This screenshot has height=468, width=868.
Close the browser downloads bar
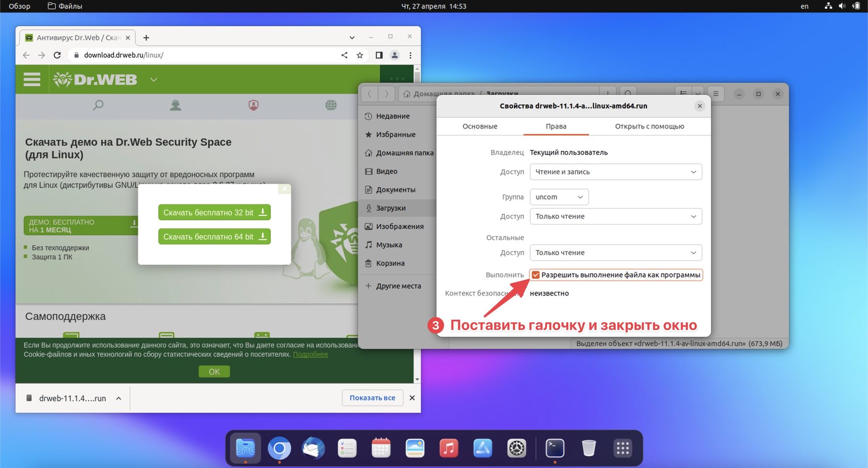coord(412,398)
